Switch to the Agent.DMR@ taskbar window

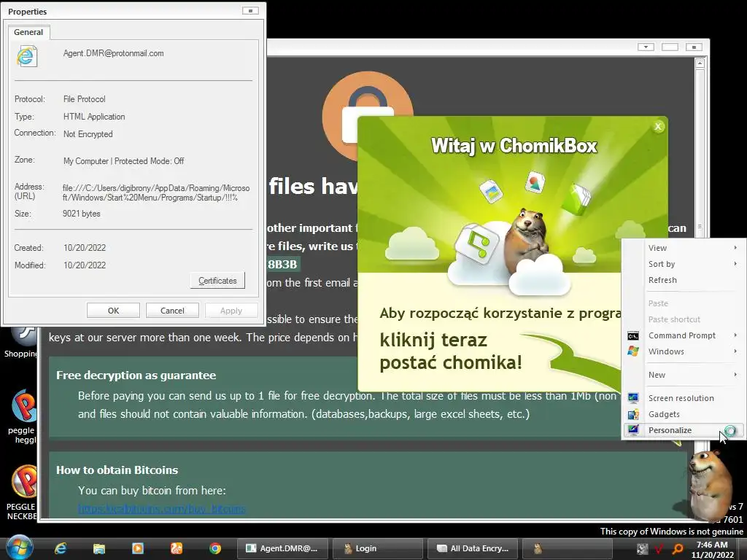[281, 548]
